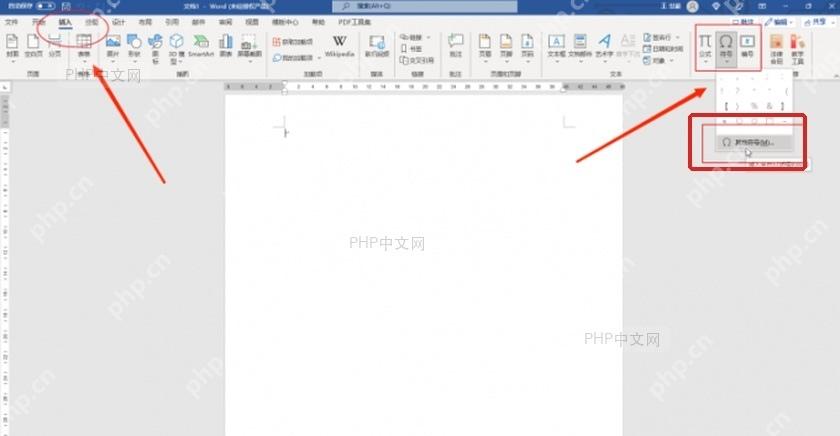Insert WordArt (艺术字)
The image size is (840, 436).
tap(604, 47)
